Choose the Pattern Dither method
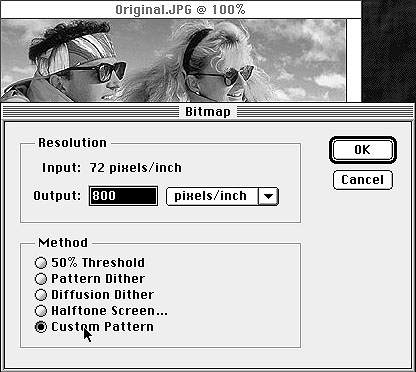 pos(41,279)
